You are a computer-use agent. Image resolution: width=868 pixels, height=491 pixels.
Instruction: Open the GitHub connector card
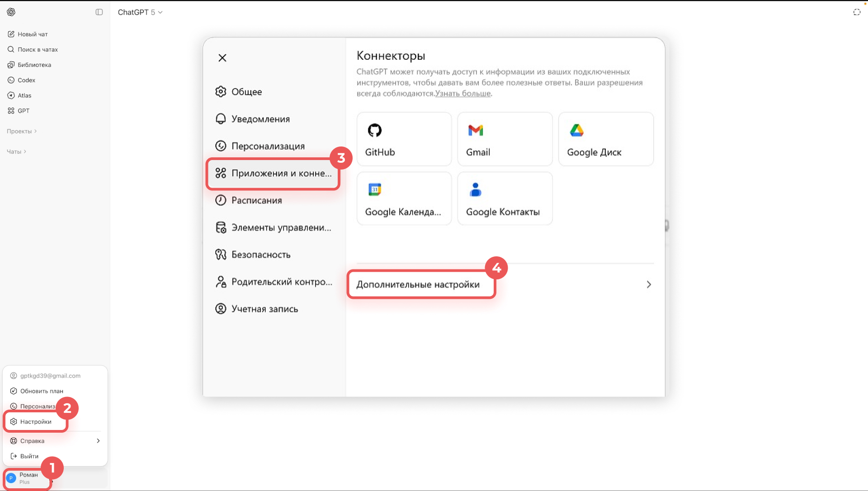click(404, 139)
